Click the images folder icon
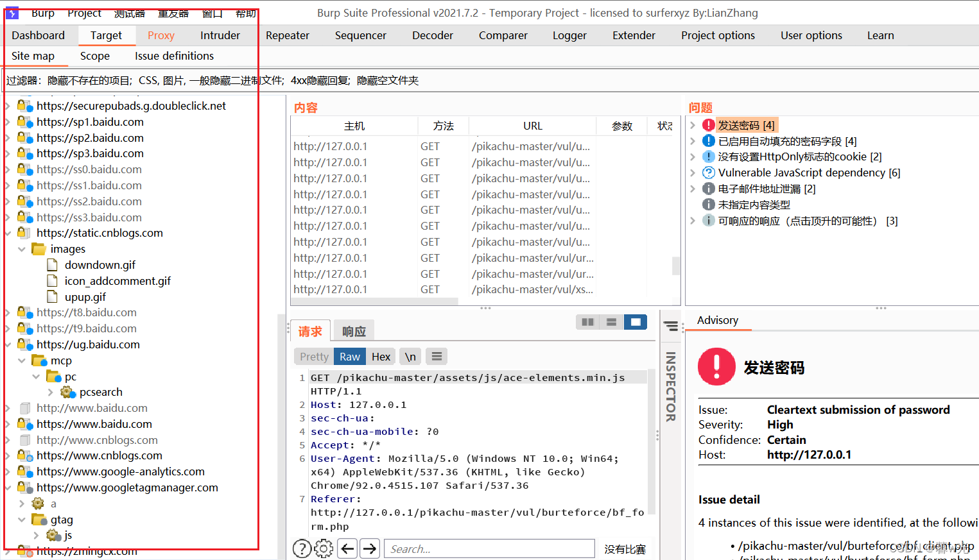 [x=39, y=249]
